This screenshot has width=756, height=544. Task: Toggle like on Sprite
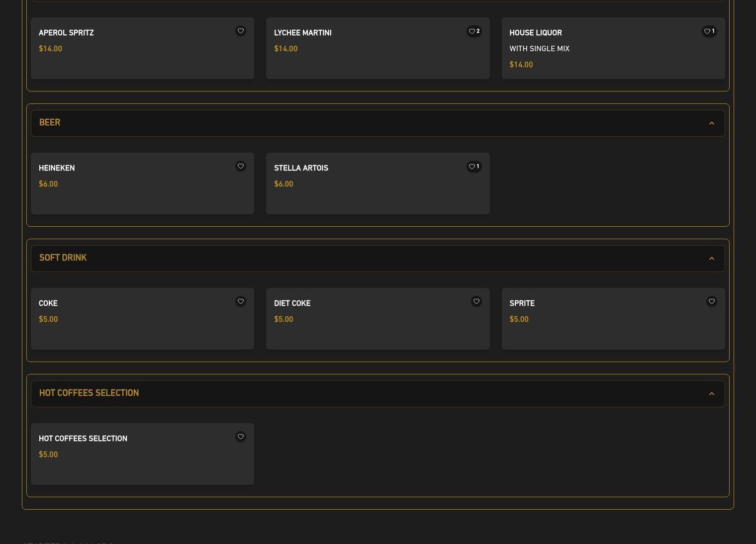coord(711,301)
